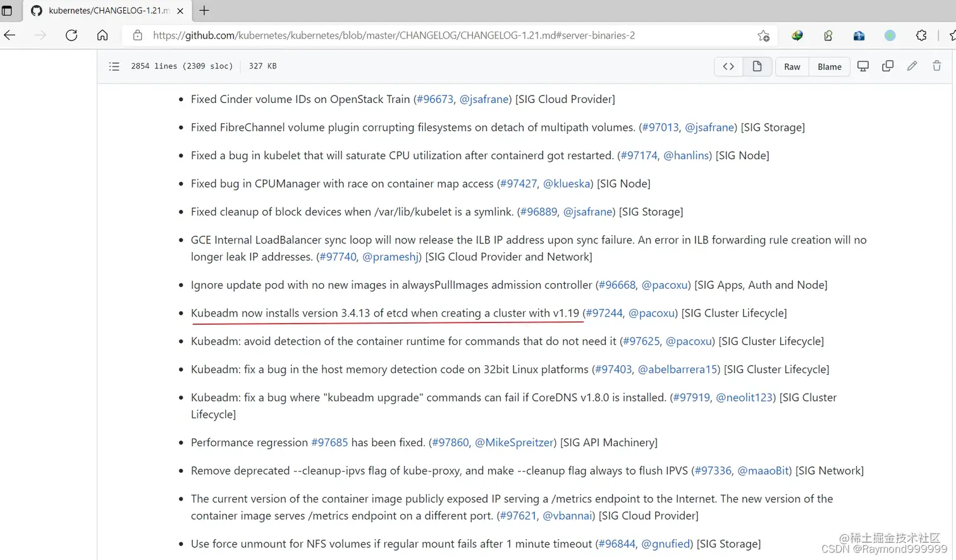Screen dimensions: 956x560
Task: Open the browser home page
Action: coord(102,35)
